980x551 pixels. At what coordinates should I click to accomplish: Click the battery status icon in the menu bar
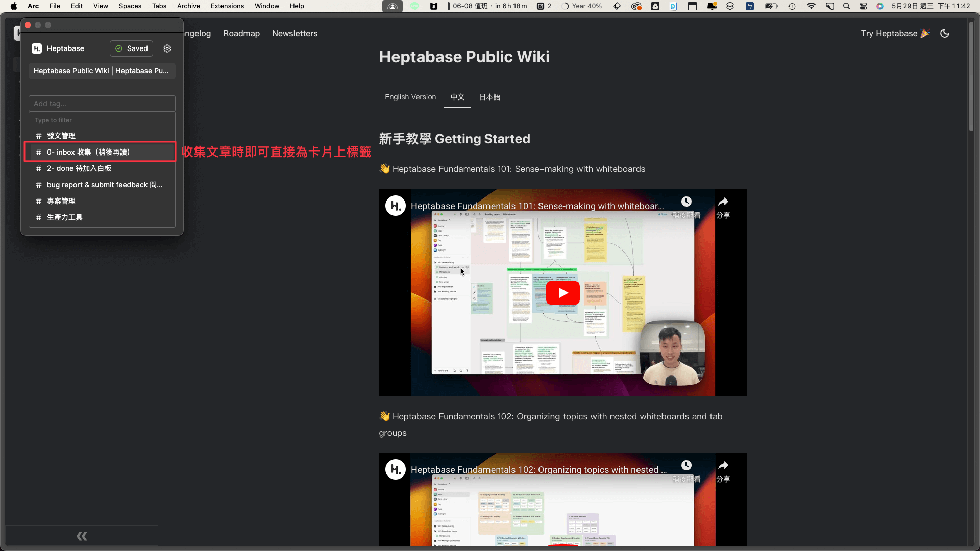coord(771,6)
